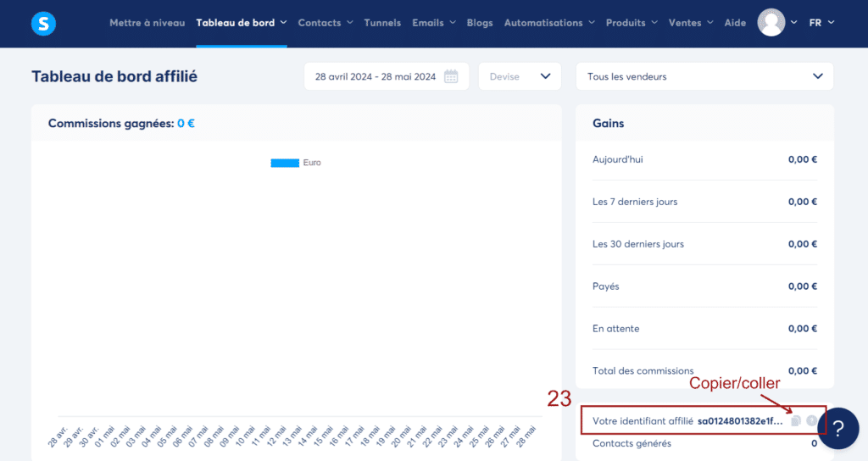868x461 pixels.
Task: Click the Total des commissions label
Action: click(643, 371)
